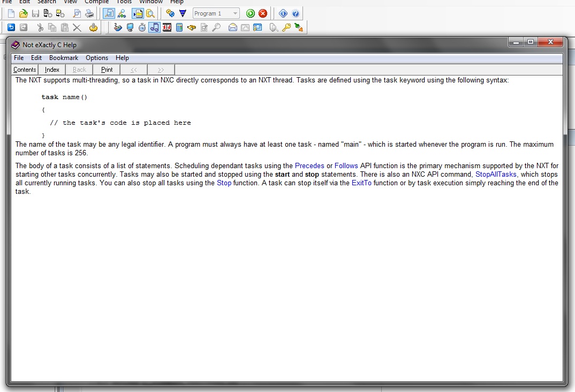575x392 pixels.
Task: Click the Download program arrow icon
Action: pyautogui.click(x=183, y=13)
